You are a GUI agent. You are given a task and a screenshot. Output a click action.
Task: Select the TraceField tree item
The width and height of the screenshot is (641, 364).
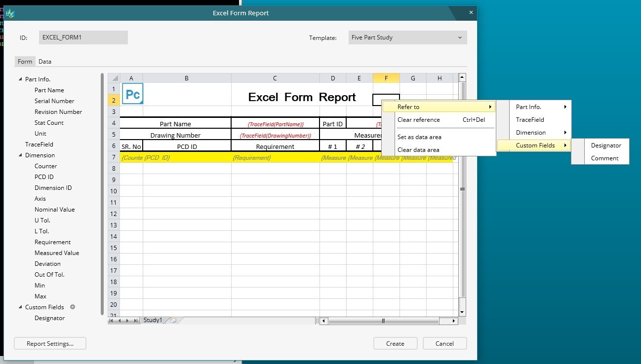coord(39,145)
